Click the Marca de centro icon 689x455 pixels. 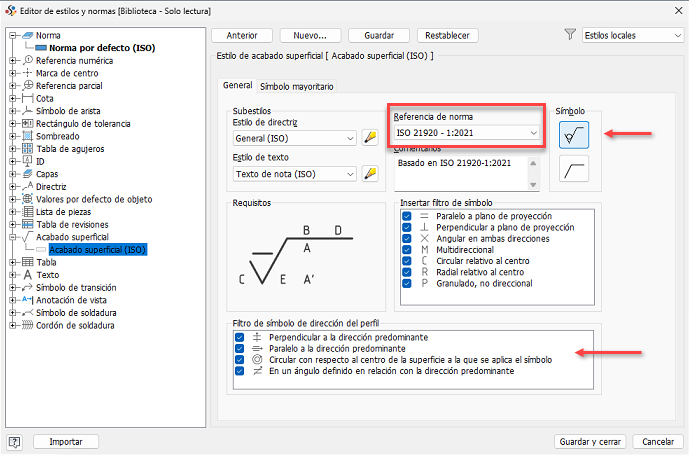(x=28, y=73)
